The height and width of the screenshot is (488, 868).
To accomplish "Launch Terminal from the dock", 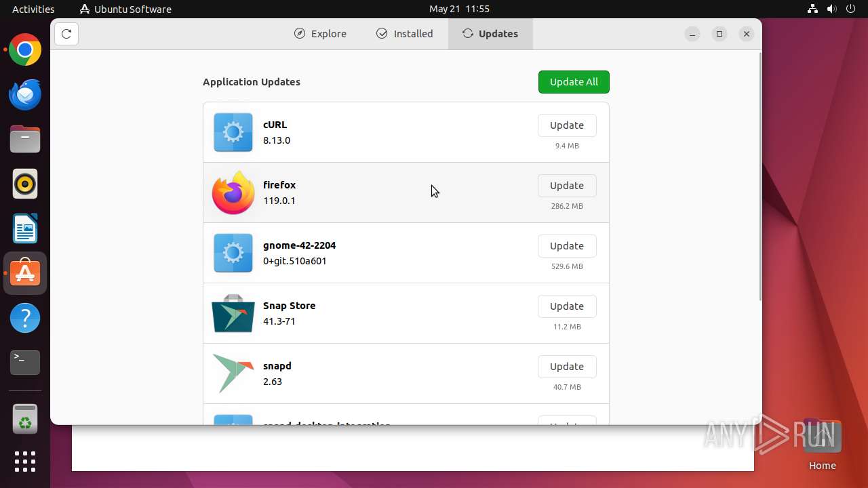I will (x=25, y=363).
